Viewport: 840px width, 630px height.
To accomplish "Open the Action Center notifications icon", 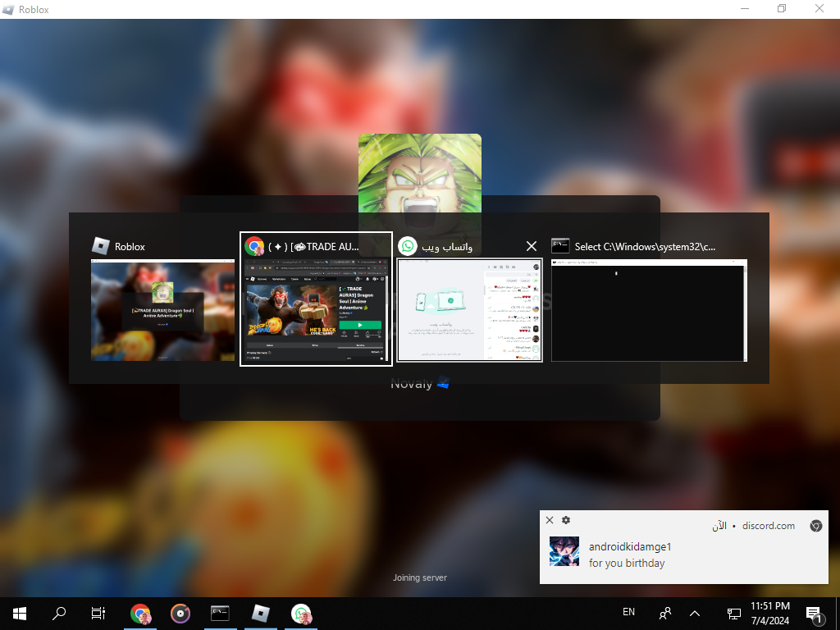I will [814, 614].
